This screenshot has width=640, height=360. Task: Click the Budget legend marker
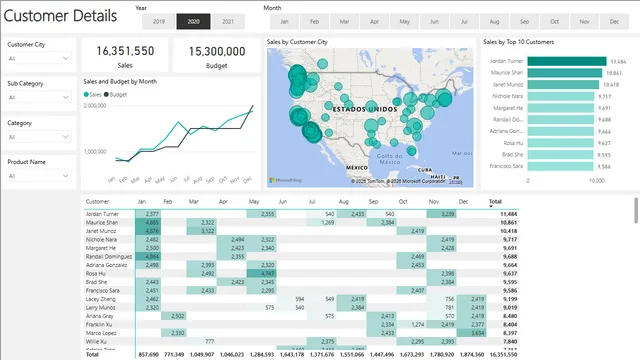coord(106,94)
